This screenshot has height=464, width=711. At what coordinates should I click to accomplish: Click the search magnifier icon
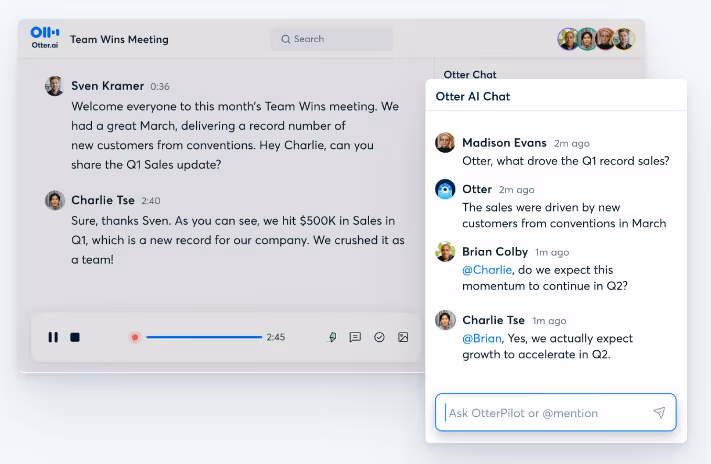click(x=285, y=39)
